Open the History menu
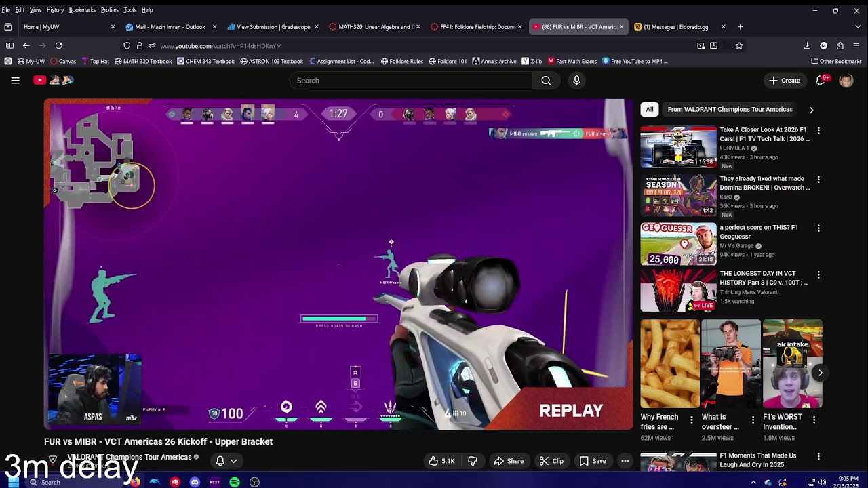This screenshot has width=868, height=488. (55, 9)
